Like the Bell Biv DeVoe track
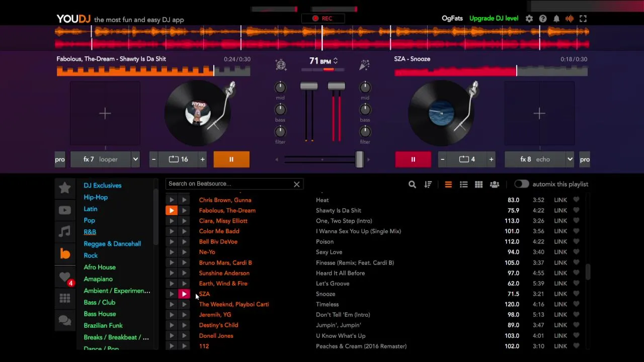Viewport: 644px width, 362px height. 576,242
